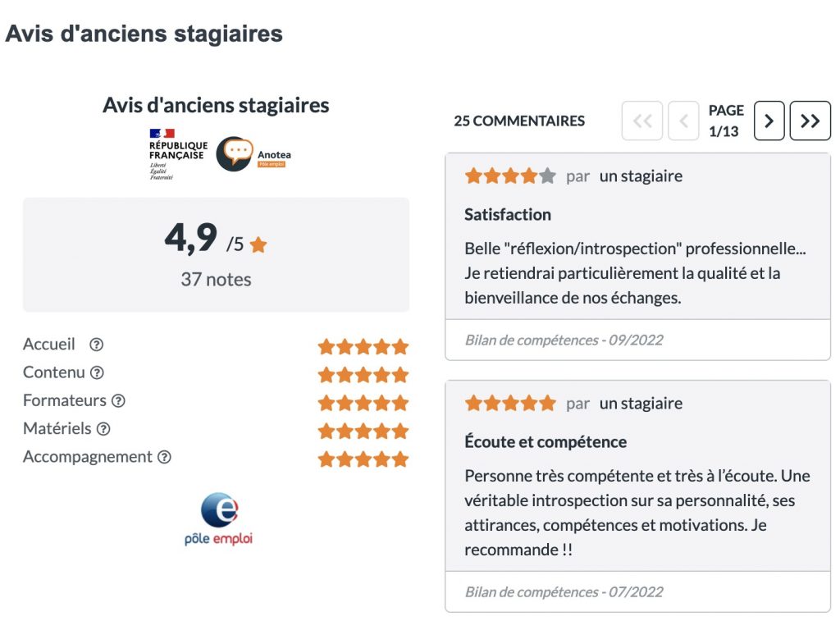Open the help icon beside Formateurs

[118, 401]
